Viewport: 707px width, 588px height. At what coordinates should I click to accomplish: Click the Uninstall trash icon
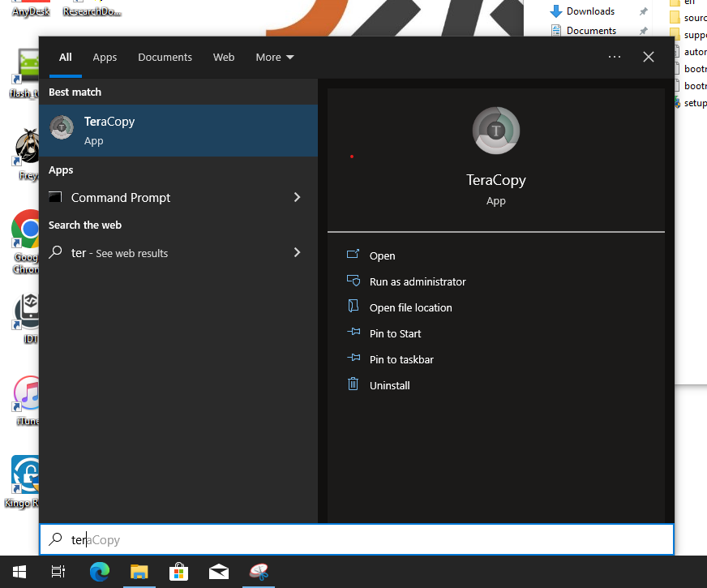coord(353,384)
